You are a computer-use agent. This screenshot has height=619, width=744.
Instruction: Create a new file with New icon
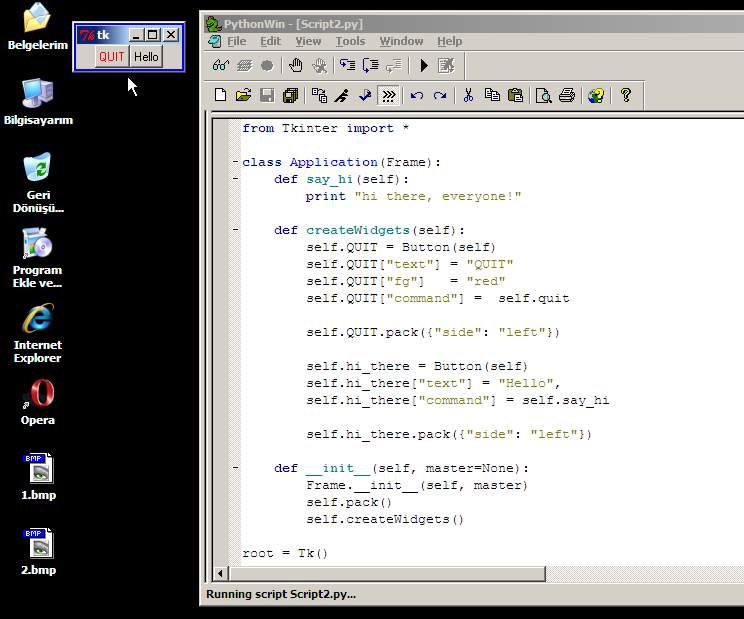pyautogui.click(x=220, y=95)
